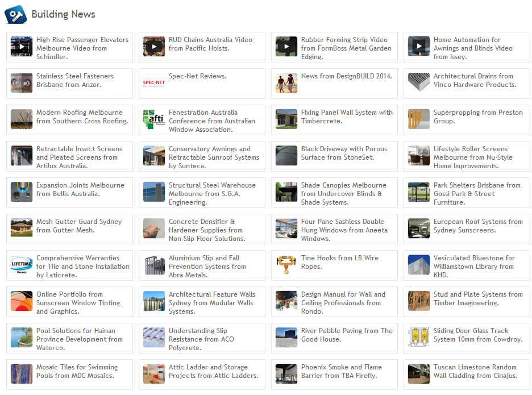
Task: Open Fixing Panel Wall System with Timbercrete
Action: [x=347, y=117]
